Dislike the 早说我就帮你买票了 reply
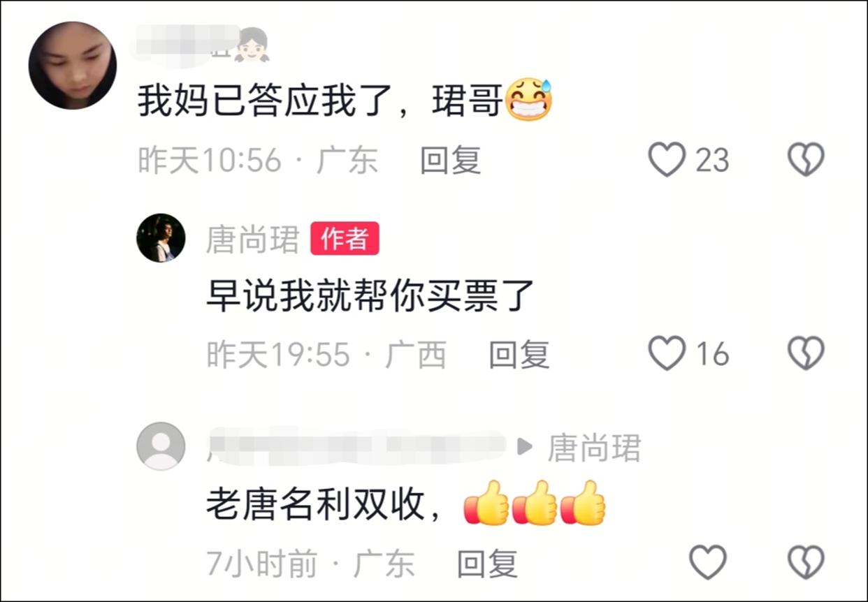The image size is (868, 602). pos(806,353)
